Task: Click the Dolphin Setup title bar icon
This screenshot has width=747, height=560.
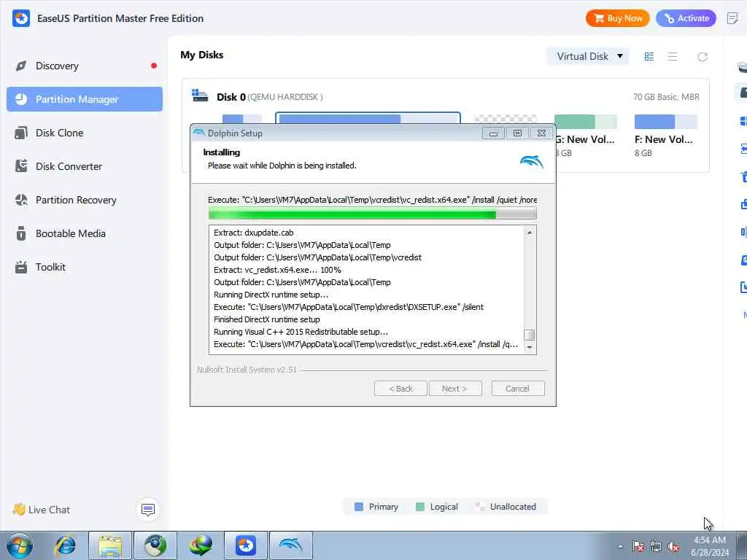Action: click(199, 133)
